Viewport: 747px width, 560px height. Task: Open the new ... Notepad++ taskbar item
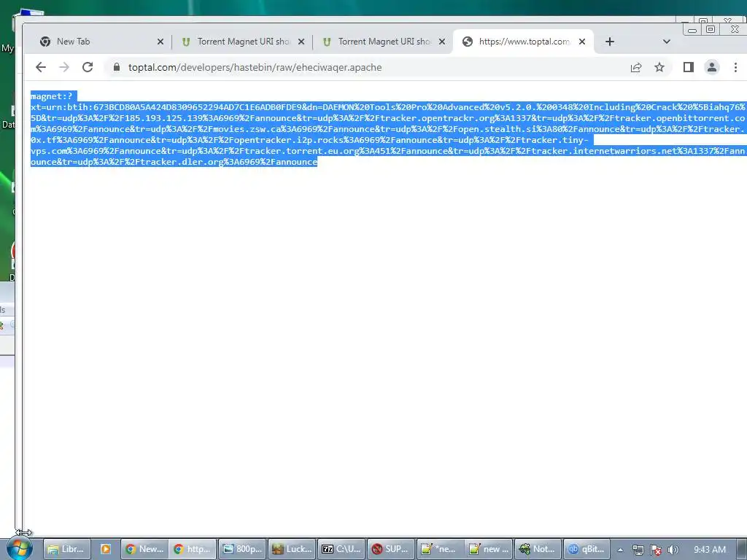pos(489,549)
